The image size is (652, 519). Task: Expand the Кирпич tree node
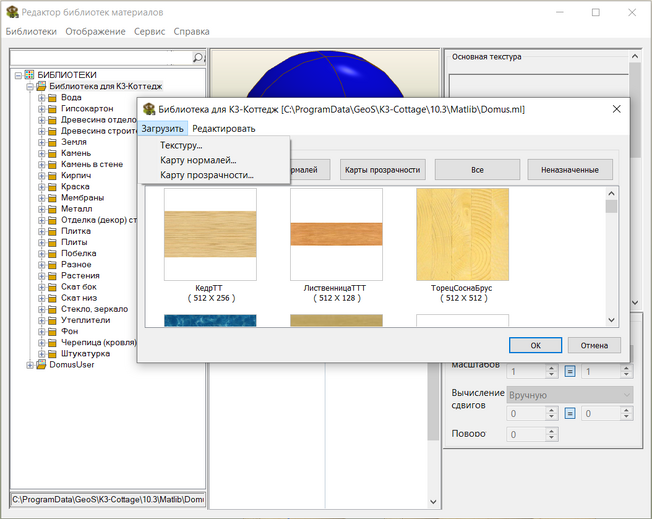click(x=41, y=175)
